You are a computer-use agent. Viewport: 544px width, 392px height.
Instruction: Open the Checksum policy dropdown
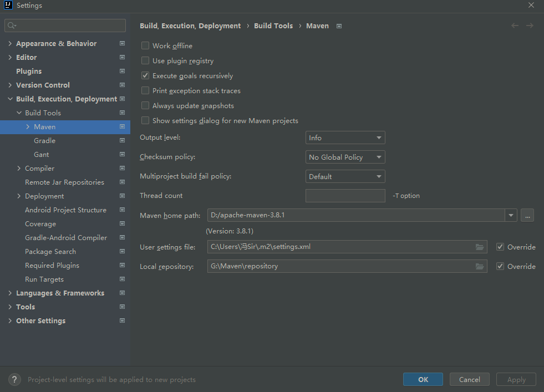click(x=345, y=157)
